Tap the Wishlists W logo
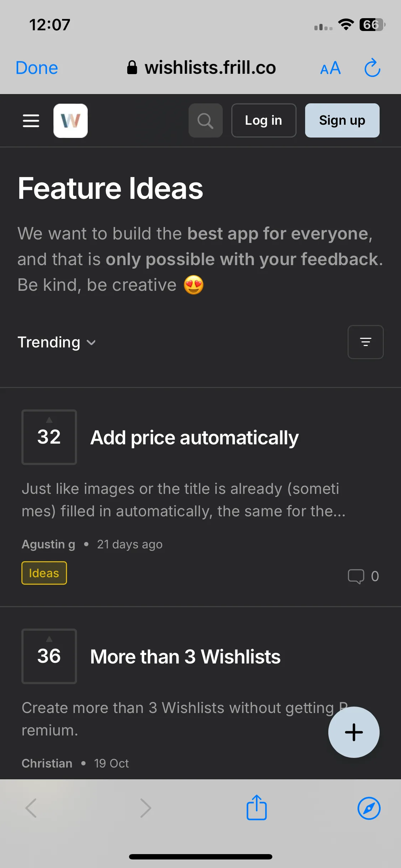This screenshot has width=401, height=868. point(71,121)
